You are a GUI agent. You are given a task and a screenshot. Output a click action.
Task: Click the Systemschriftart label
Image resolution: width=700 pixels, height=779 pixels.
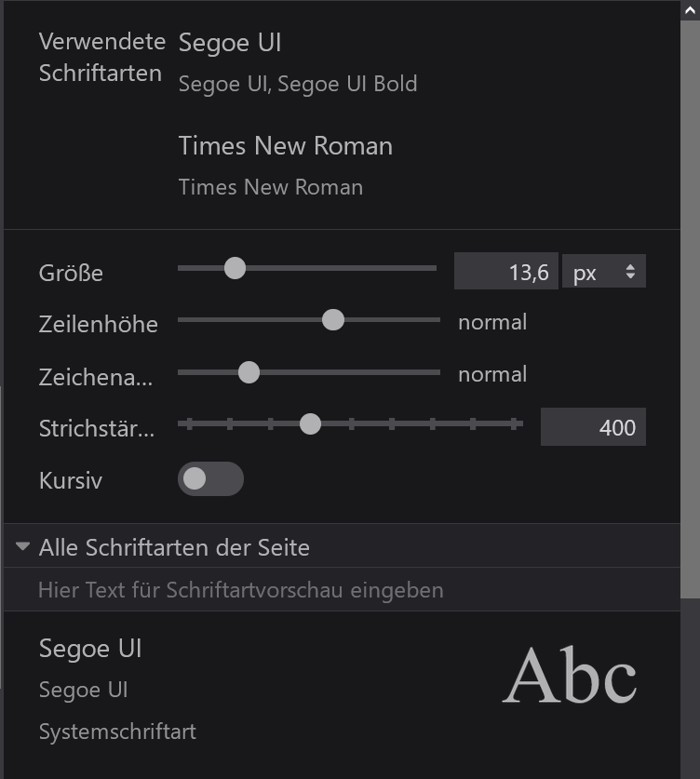point(117,732)
